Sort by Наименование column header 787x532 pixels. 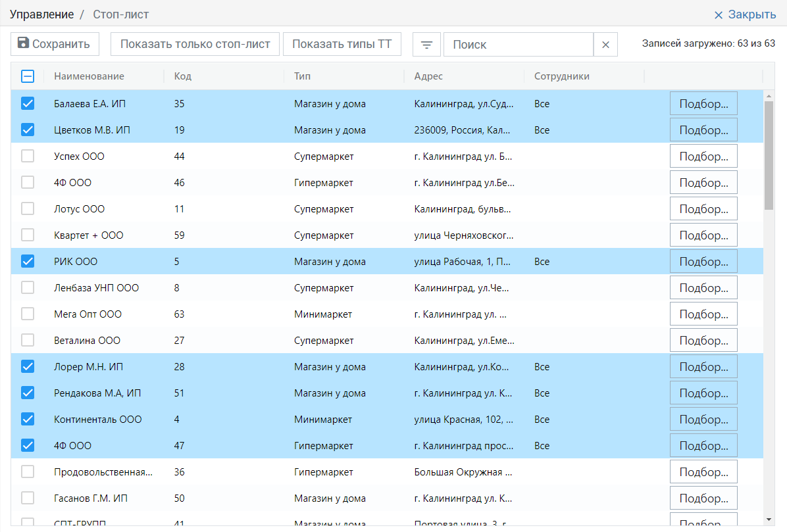[x=89, y=76]
